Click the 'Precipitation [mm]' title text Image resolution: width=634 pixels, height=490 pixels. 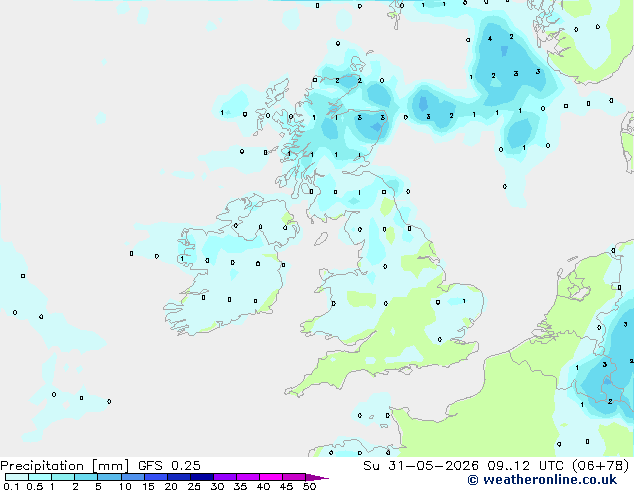pyautogui.click(x=64, y=466)
